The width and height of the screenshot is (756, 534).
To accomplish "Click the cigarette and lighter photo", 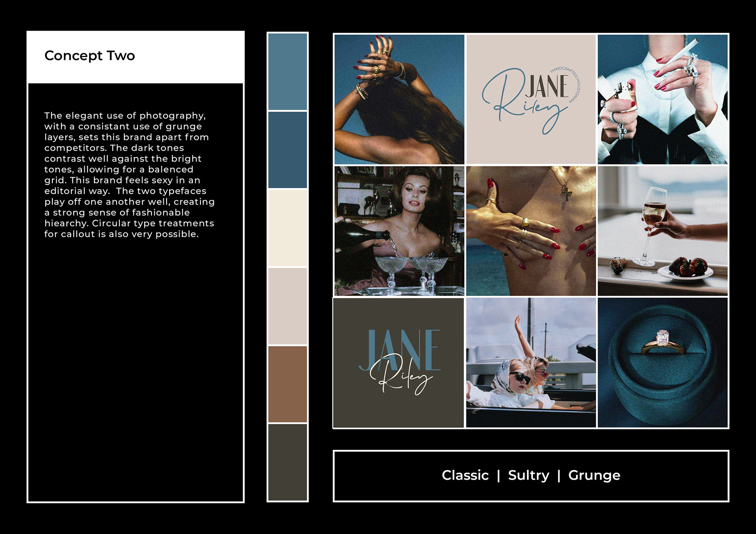I will (x=662, y=99).
